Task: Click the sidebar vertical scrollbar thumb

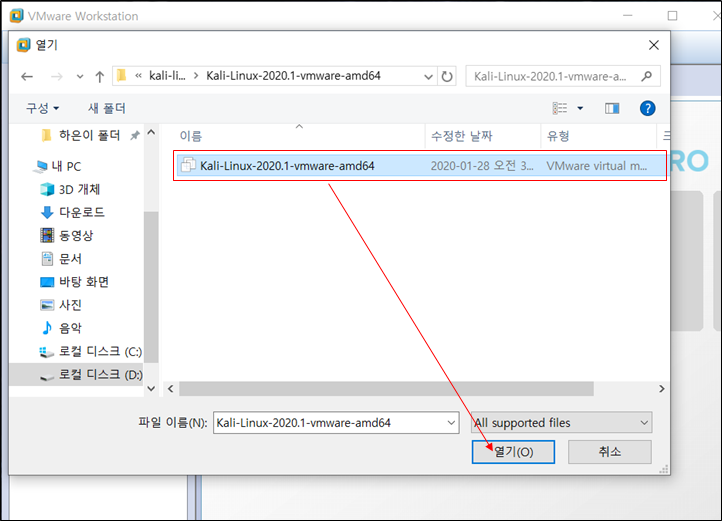Action: [151, 287]
